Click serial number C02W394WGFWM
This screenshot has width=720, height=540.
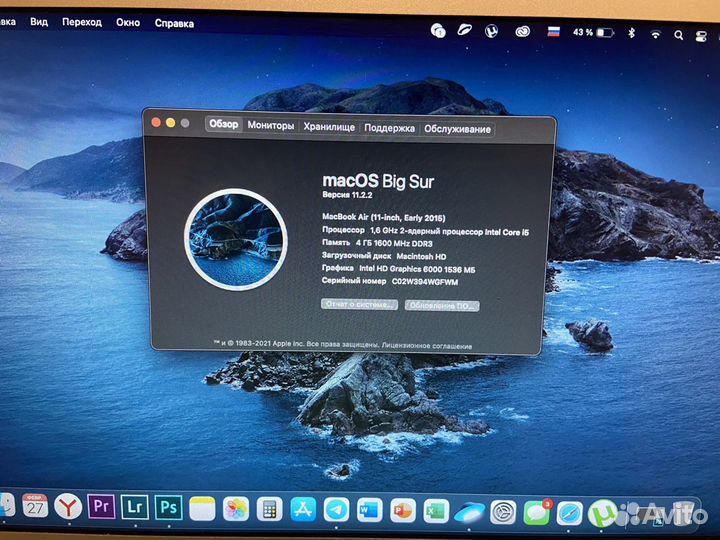(x=425, y=281)
